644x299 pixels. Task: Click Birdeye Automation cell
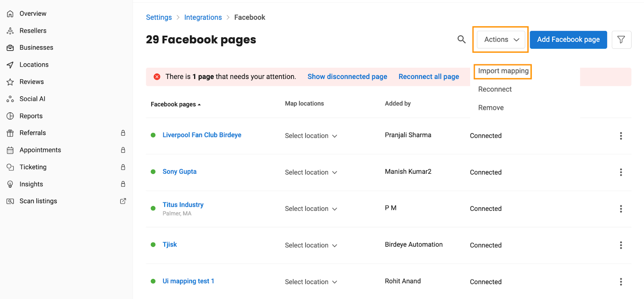click(x=413, y=245)
